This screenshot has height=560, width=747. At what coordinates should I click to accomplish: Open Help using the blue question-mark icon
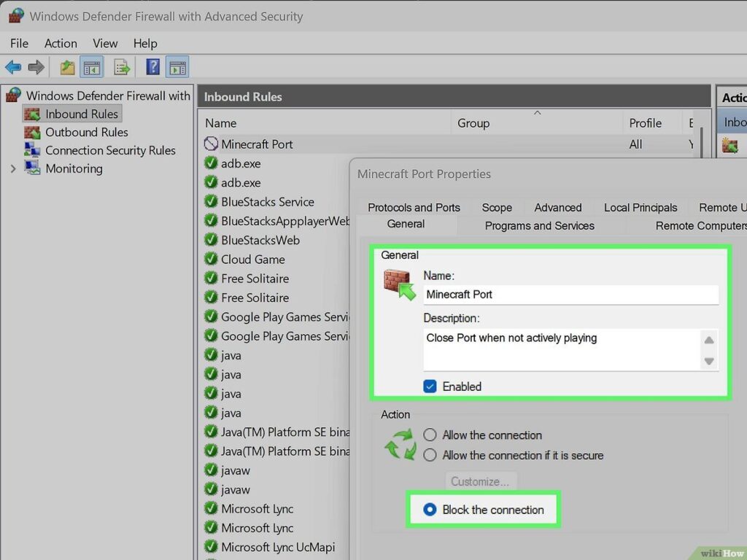152,68
